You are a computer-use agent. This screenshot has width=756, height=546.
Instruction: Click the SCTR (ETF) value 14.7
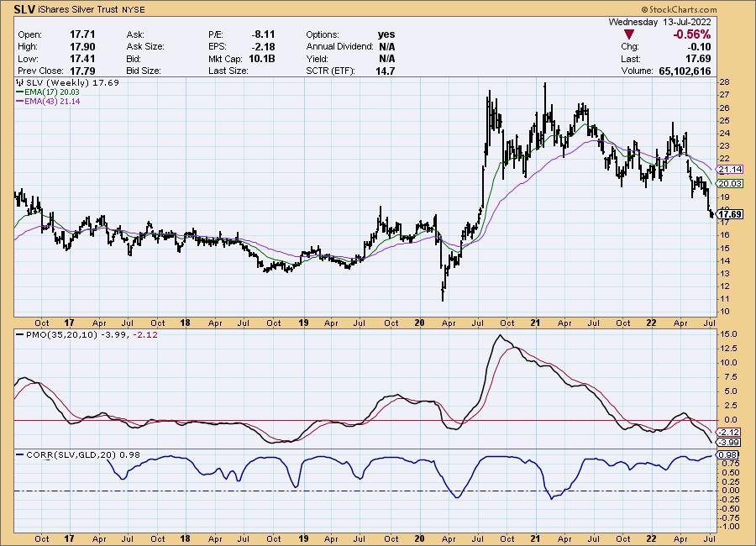click(x=386, y=71)
